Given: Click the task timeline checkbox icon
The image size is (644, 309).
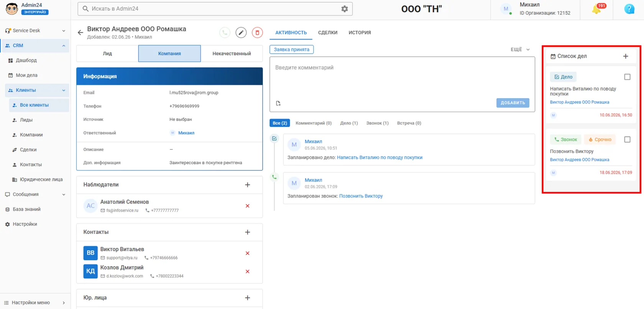Looking at the screenshot, I should (x=274, y=139).
